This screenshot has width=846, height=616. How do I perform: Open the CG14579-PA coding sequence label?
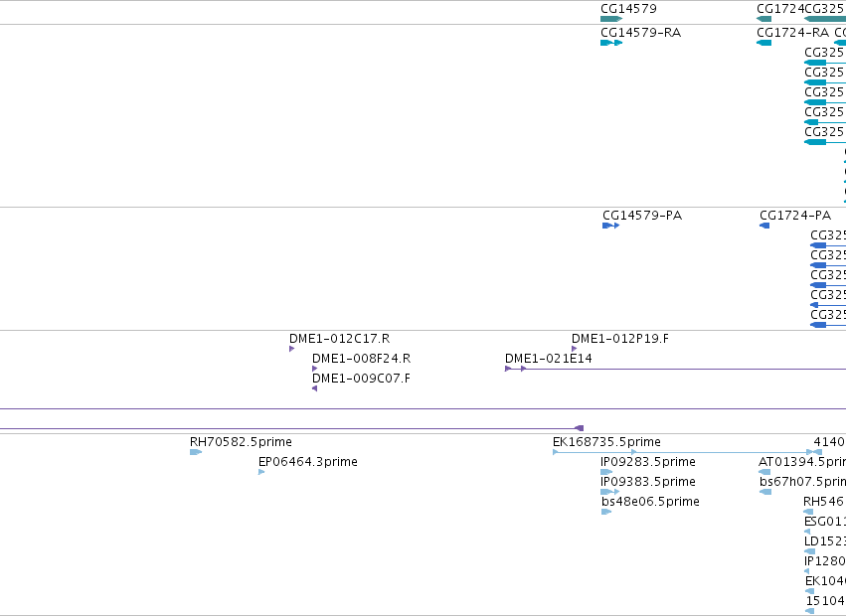[x=642, y=216]
